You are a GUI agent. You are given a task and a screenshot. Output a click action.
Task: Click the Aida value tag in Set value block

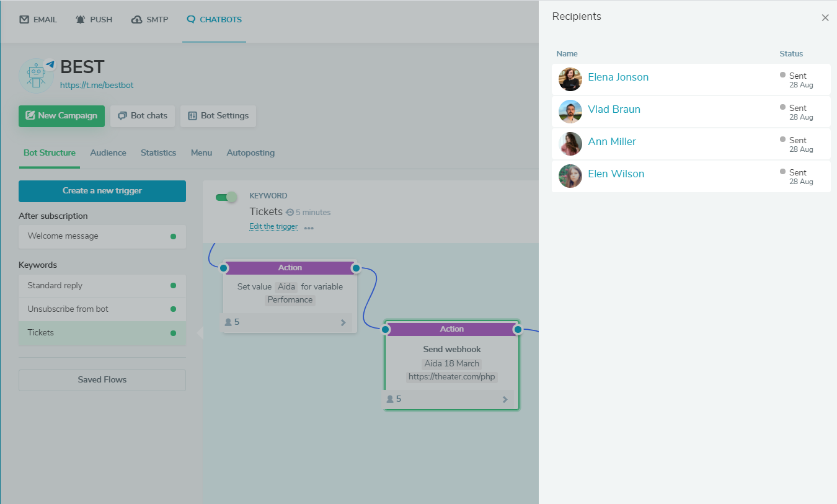click(286, 287)
